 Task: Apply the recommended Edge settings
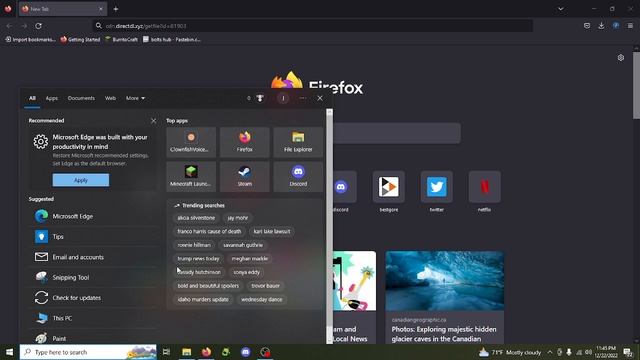click(81, 180)
